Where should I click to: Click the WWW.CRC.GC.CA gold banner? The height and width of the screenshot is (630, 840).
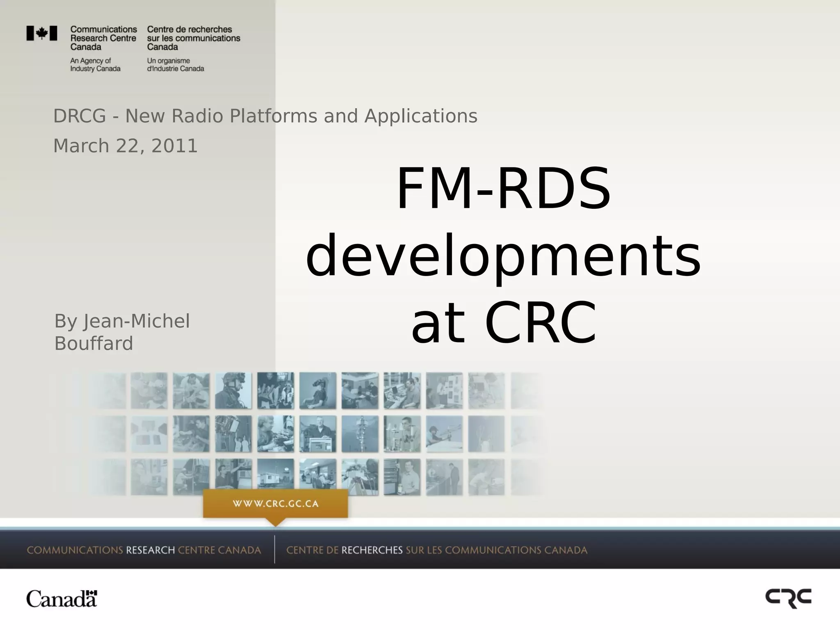coord(276,504)
